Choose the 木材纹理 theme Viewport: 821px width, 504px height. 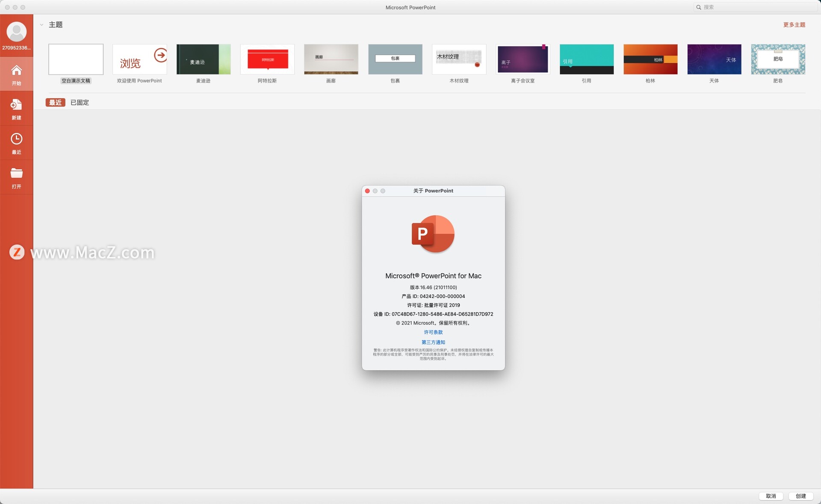point(459,63)
